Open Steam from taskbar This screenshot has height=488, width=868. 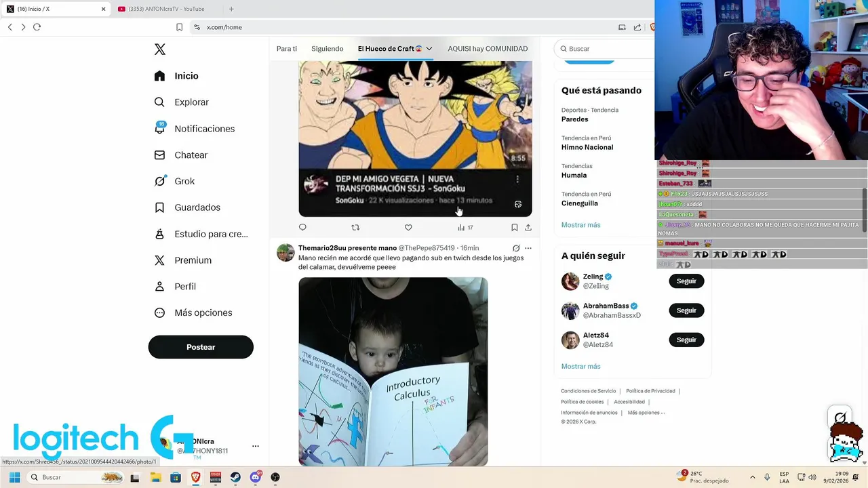(x=235, y=477)
